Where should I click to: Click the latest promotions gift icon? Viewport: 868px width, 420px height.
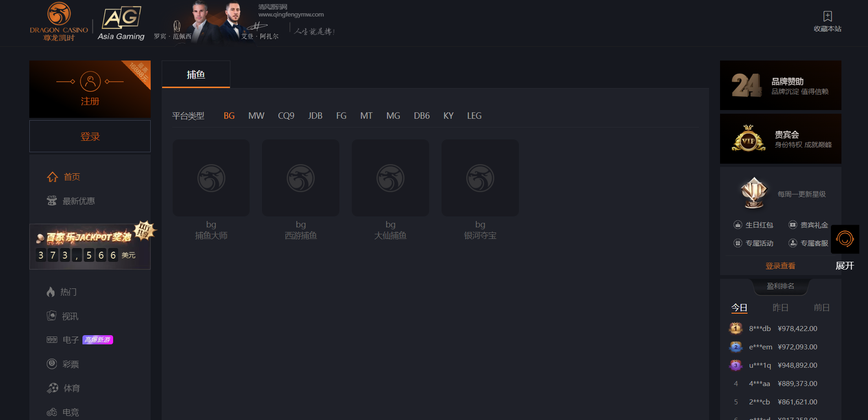pyautogui.click(x=52, y=201)
